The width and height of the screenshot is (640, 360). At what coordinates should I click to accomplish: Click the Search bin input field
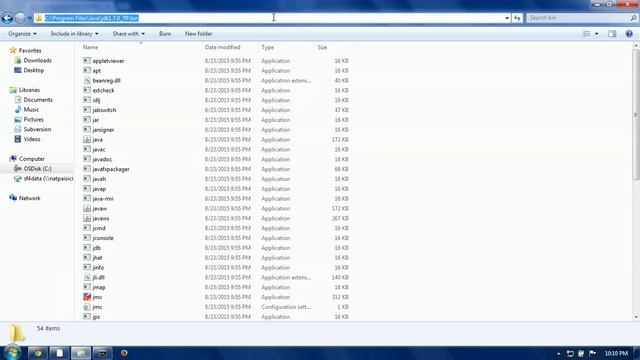(578, 18)
